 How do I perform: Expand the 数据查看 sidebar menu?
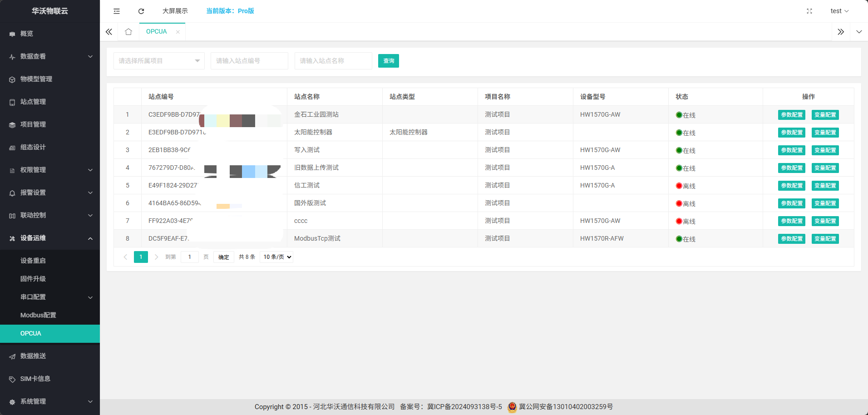[x=50, y=56]
